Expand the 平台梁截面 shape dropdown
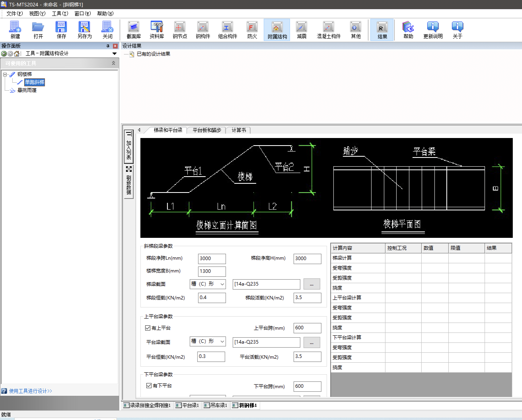 [222, 342]
